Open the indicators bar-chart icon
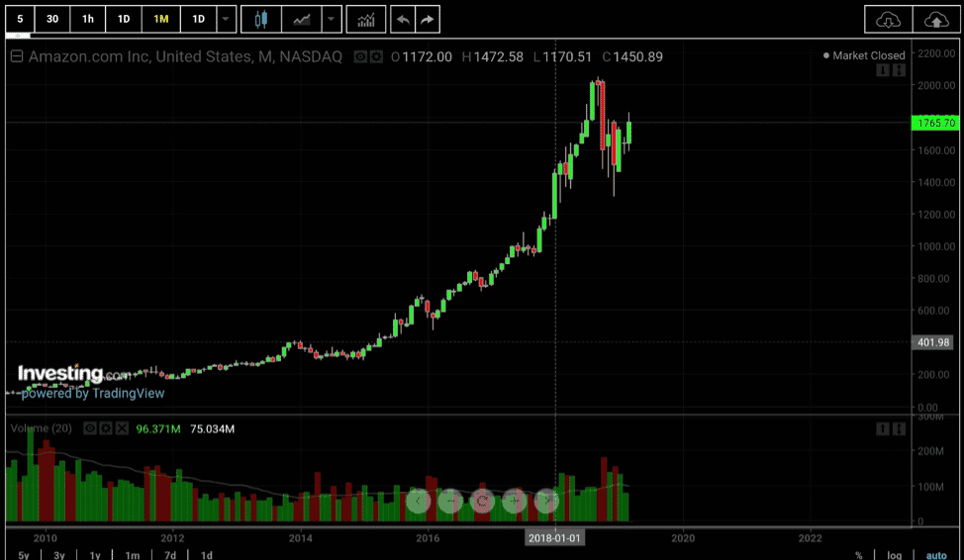964x560 pixels. [366, 19]
